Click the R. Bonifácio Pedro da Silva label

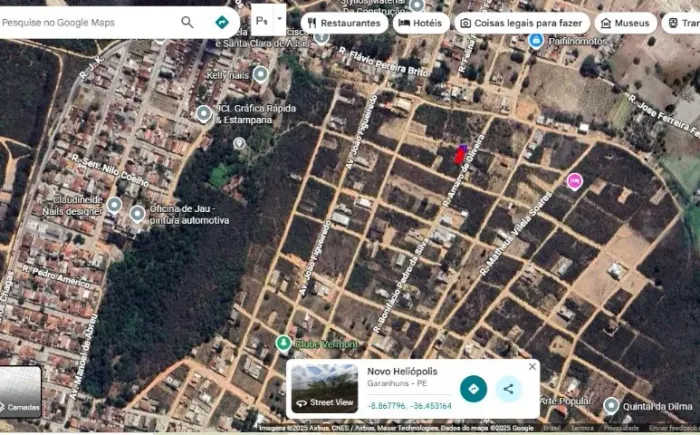401,285
